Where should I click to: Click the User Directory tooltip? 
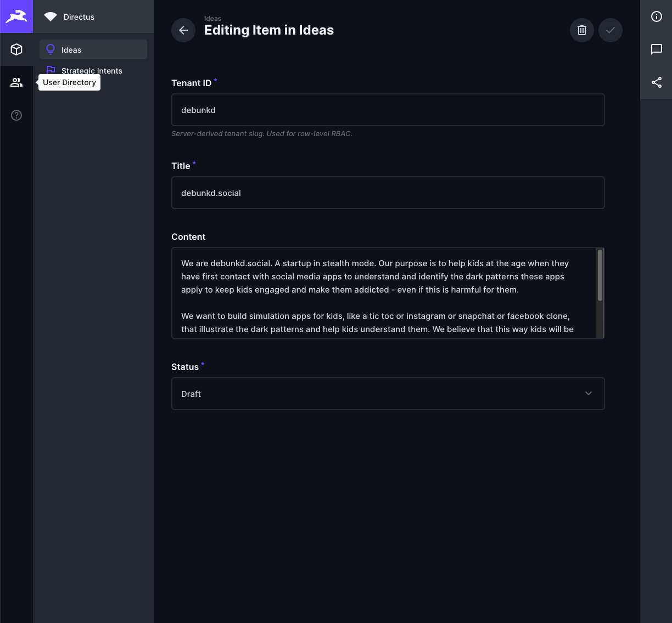tap(69, 82)
